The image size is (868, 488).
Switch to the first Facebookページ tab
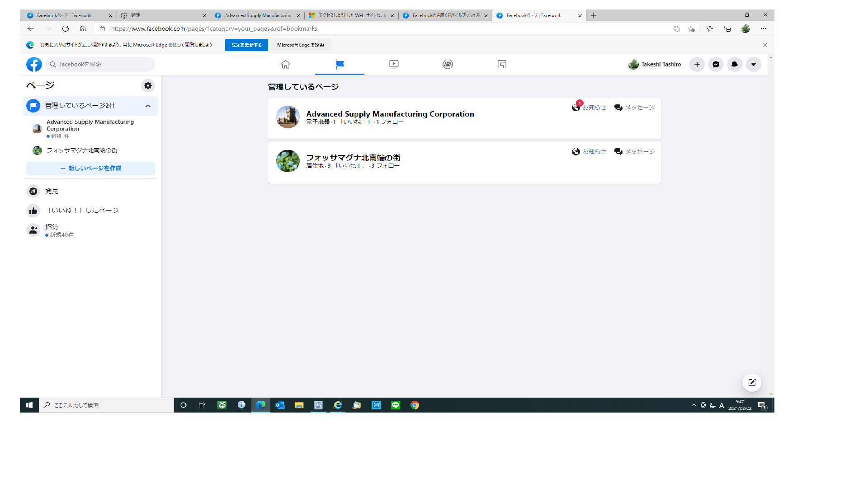(69, 15)
